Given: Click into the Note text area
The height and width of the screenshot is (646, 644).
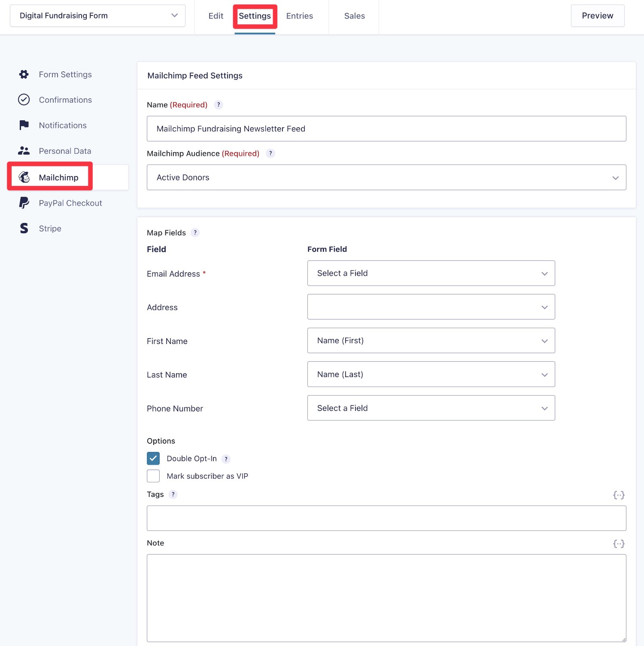Looking at the screenshot, I should pos(386,598).
